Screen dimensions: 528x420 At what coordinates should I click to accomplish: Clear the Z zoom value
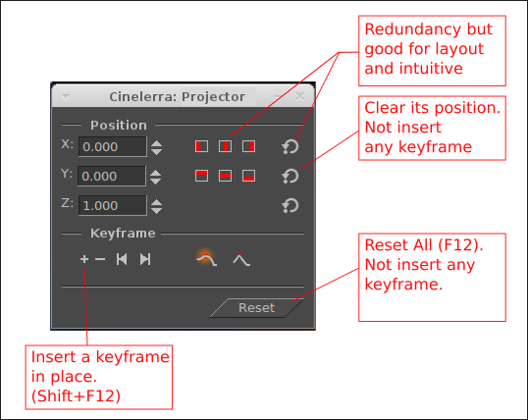click(x=290, y=205)
